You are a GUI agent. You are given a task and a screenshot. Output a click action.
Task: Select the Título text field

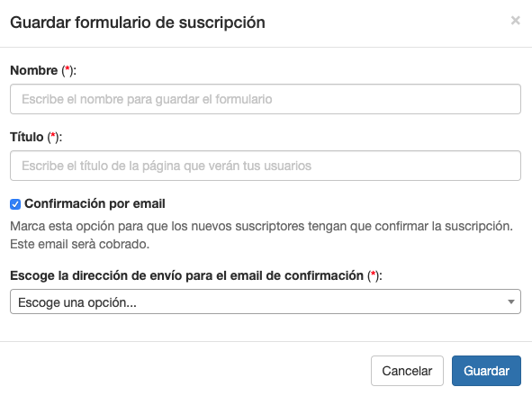266,166
